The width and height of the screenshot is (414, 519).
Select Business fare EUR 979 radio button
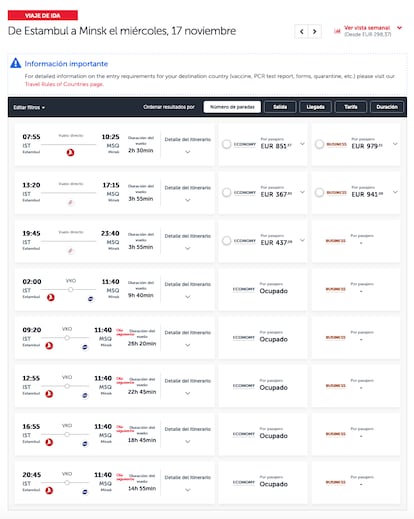pos(319,144)
